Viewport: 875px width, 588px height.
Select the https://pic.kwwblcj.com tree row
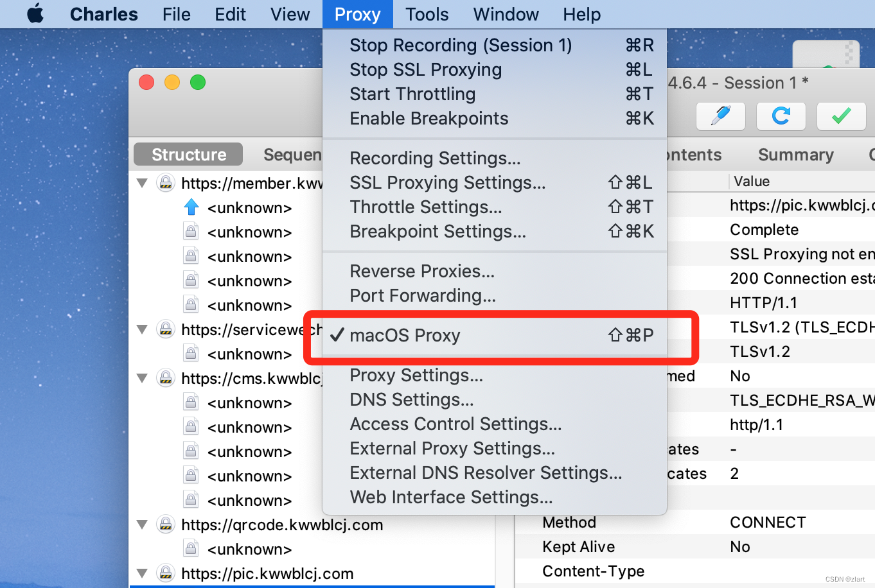coord(312,573)
